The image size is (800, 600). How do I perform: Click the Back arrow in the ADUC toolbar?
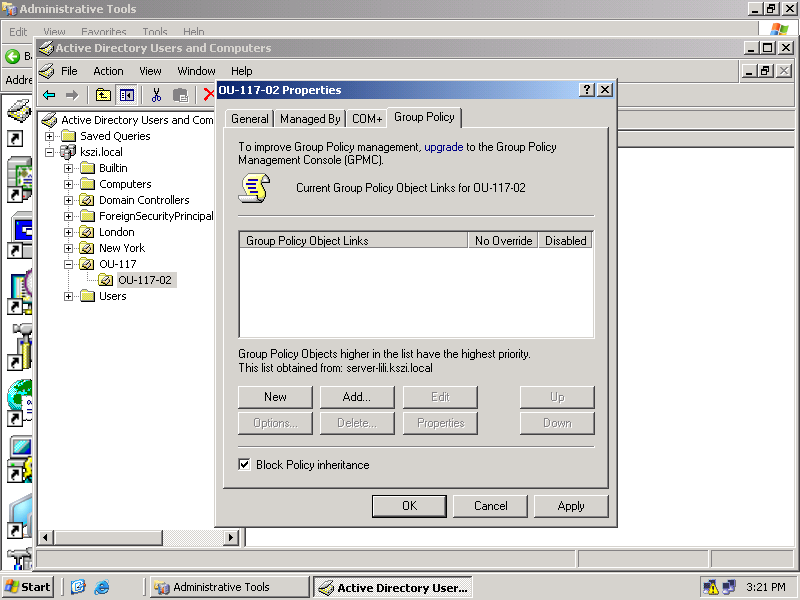(x=49, y=95)
